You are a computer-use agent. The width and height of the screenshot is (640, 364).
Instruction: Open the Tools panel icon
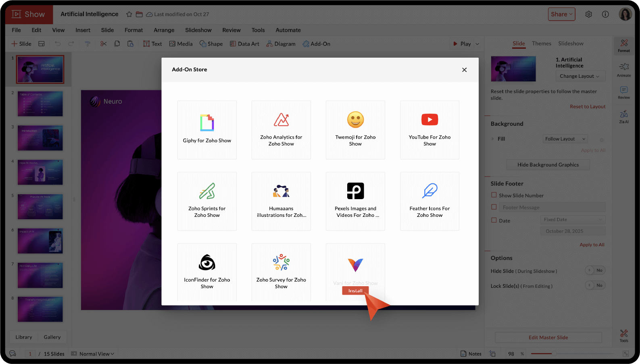(x=624, y=336)
